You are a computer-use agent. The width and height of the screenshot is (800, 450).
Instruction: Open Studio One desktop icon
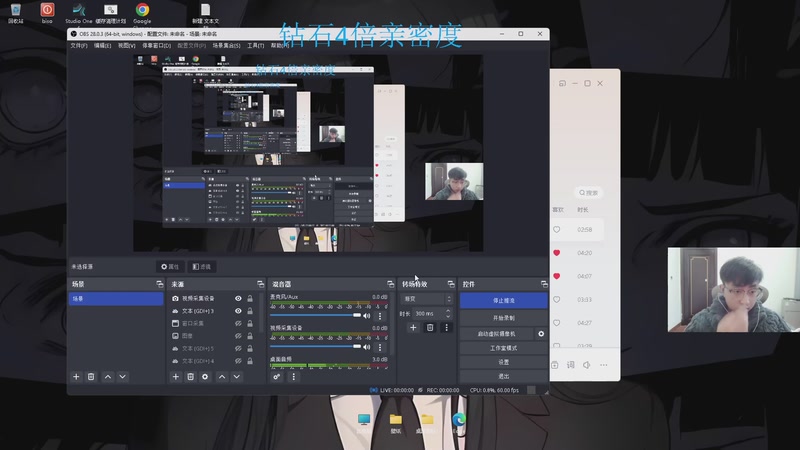(x=79, y=13)
